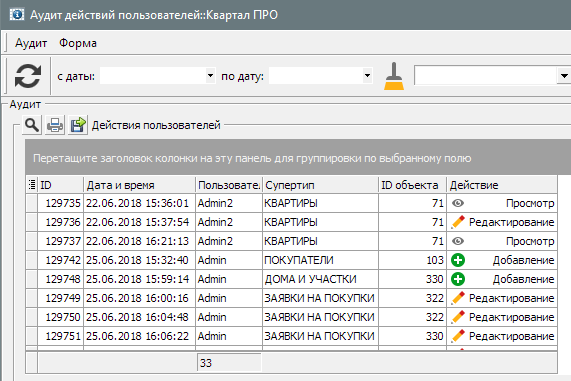571x381 pixels.
Task: Click 'ЗАЯВКИ НА ПОКУПКИ' cell in row 129751
Action: tap(320, 336)
